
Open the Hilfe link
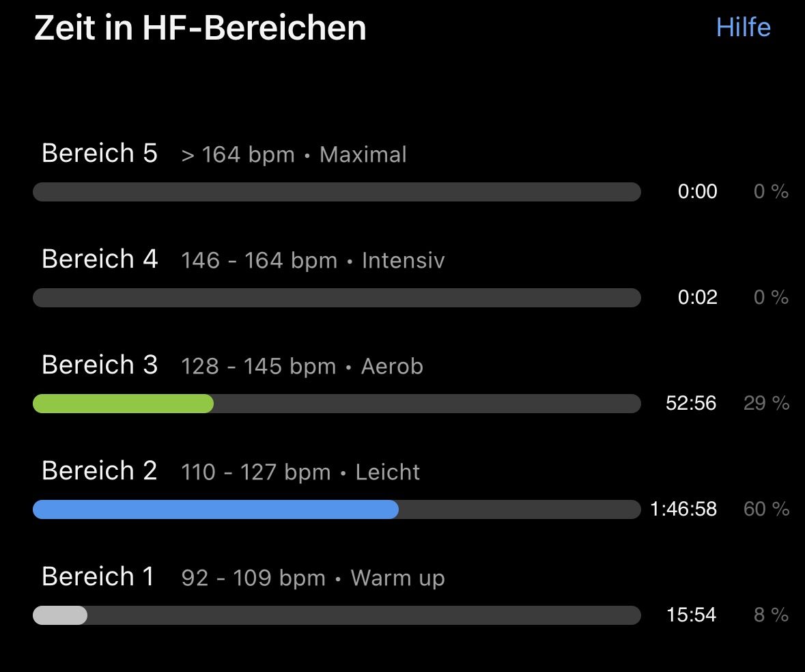743,27
